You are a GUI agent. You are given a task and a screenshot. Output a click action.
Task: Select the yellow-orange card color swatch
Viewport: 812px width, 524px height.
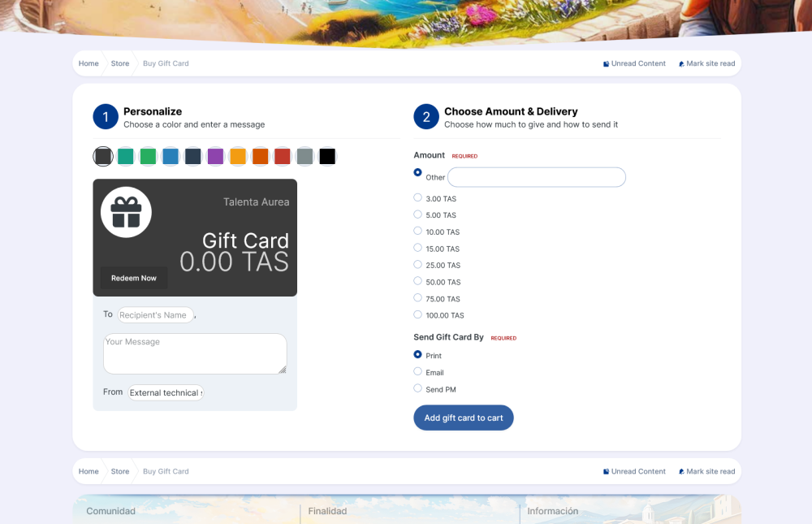[x=238, y=157]
